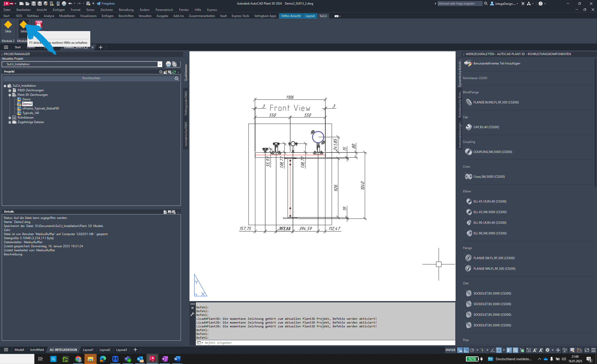The width and height of the screenshot is (597, 364).
Task: Toggle selection cycling in status bar
Action: coord(522,350)
